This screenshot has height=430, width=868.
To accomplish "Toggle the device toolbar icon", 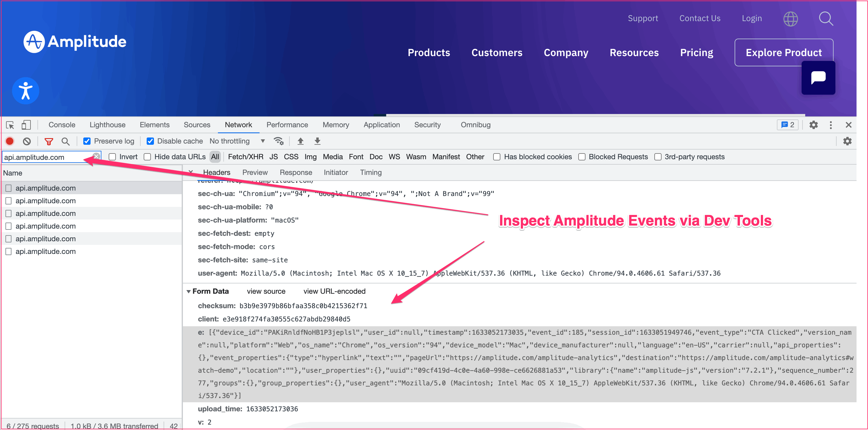I will [26, 125].
